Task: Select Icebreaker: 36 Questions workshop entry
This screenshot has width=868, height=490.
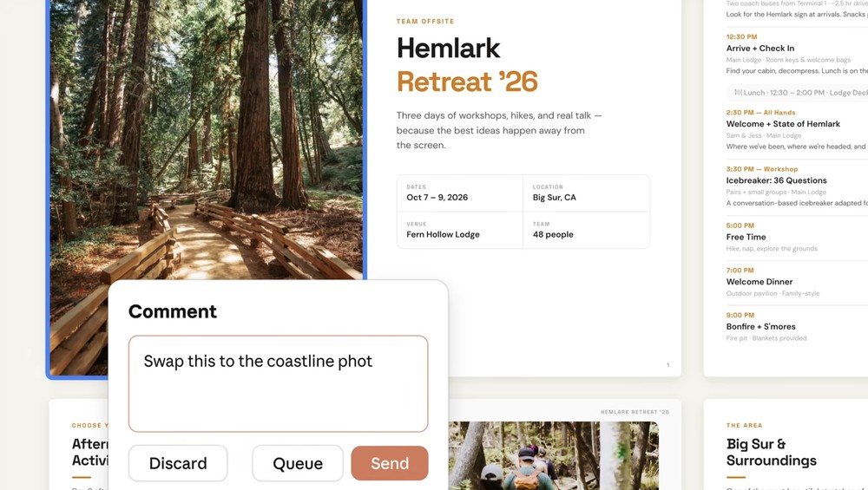Action: click(x=776, y=180)
